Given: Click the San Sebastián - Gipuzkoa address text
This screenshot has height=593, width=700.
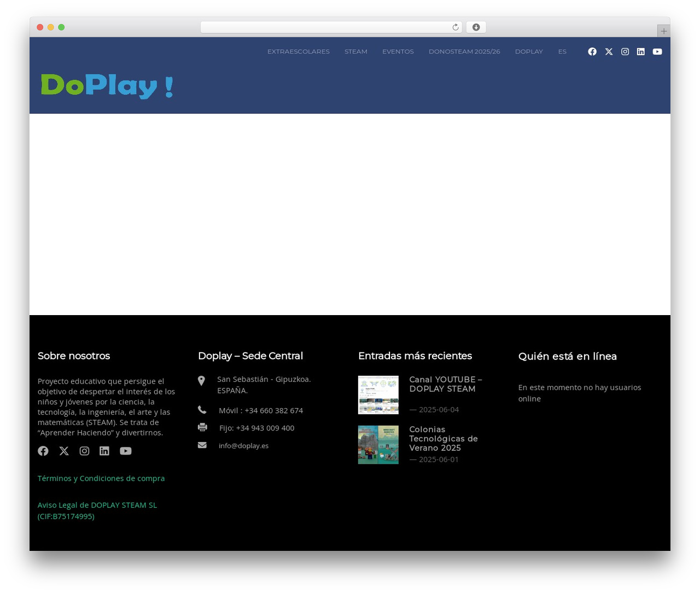Looking at the screenshot, I should pyautogui.click(x=264, y=385).
